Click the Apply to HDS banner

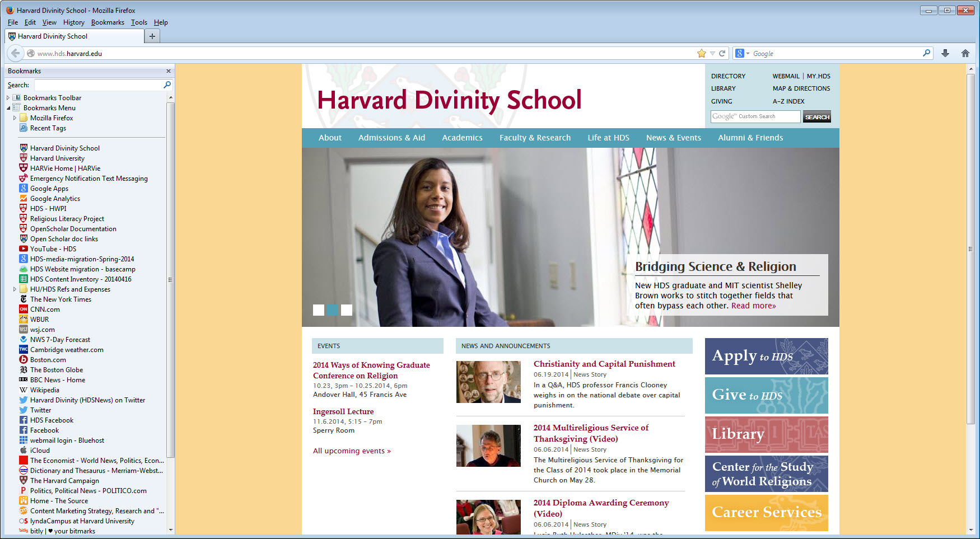[767, 356]
